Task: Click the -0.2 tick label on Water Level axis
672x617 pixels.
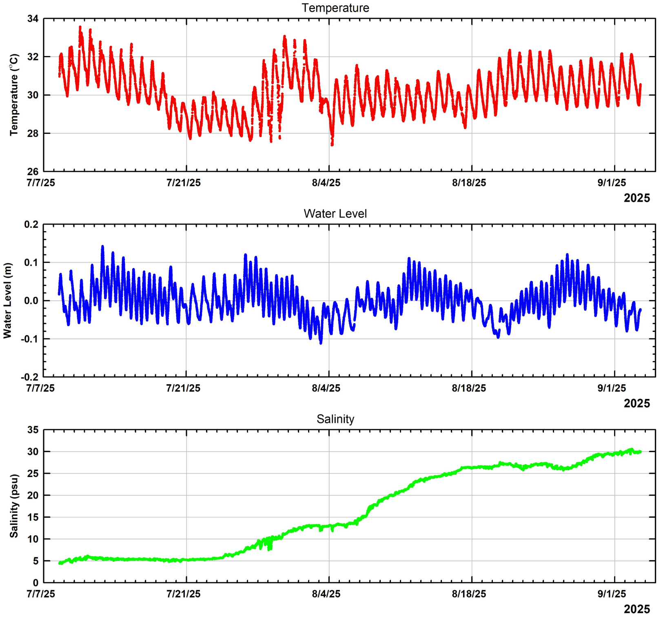Action: (x=29, y=377)
